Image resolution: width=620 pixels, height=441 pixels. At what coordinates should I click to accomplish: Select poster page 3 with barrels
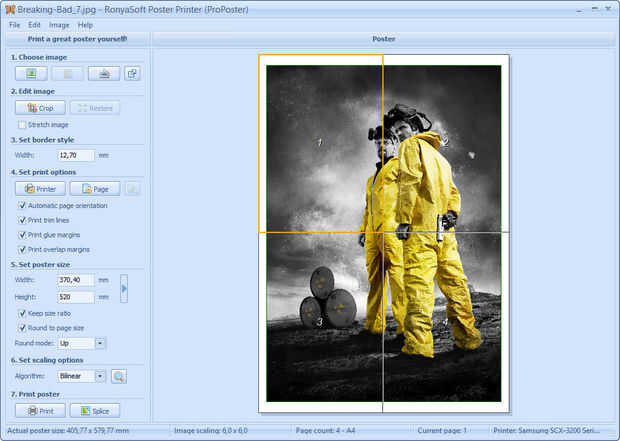321,322
